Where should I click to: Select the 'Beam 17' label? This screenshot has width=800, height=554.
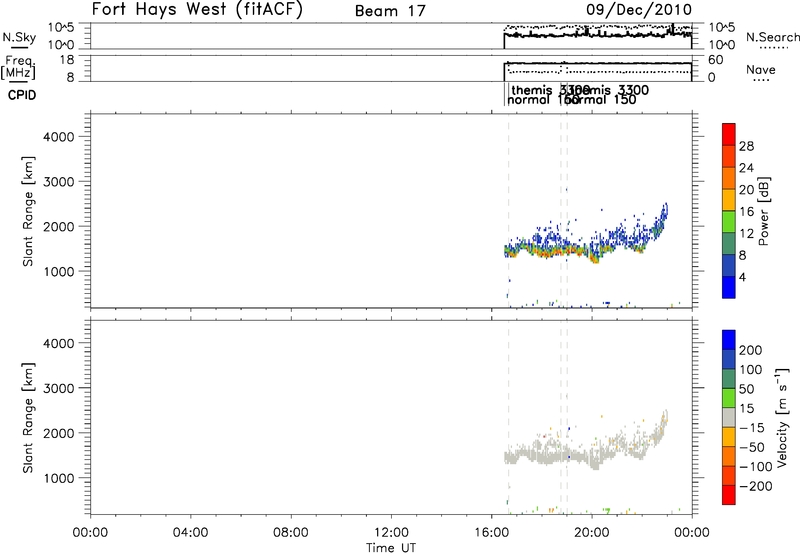(x=390, y=11)
